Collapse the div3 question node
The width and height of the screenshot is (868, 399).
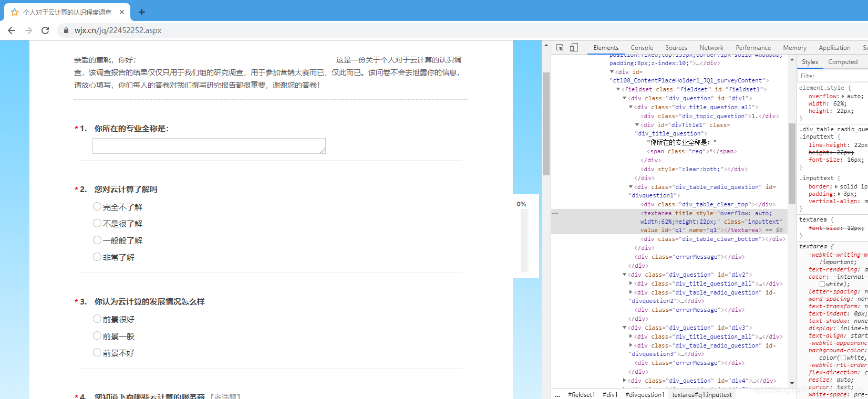point(624,328)
